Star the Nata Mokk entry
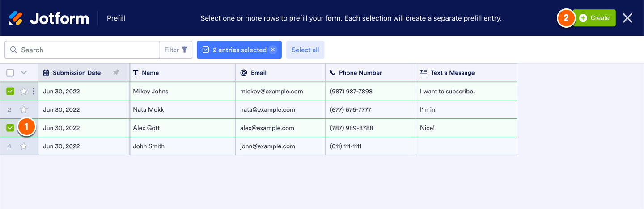Viewport: 644px width, 209px height. point(24,110)
